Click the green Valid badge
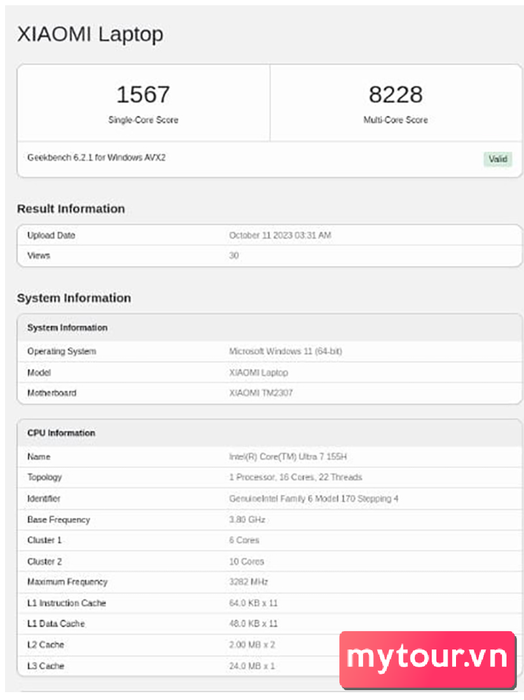524x700 pixels. pyautogui.click(x=498, y=159)
